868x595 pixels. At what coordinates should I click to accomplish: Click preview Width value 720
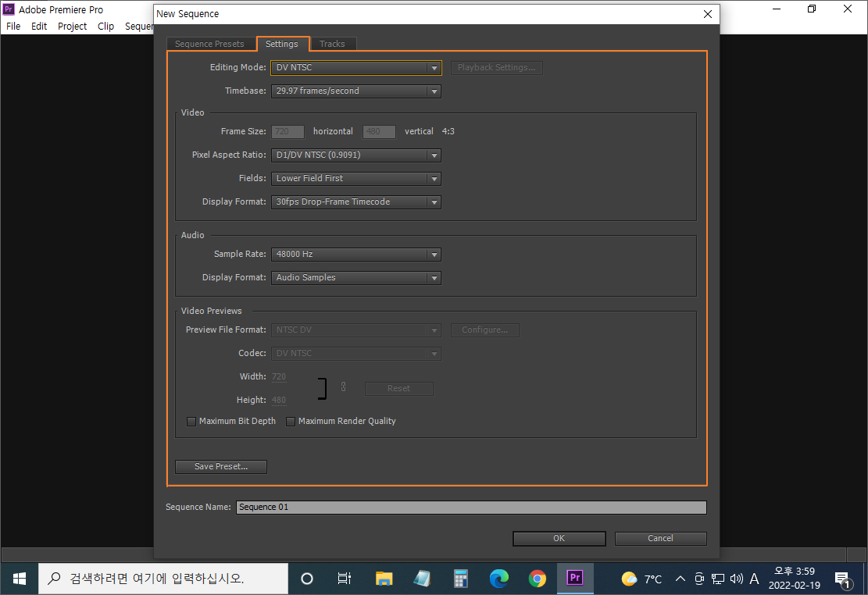click(279, 377)
